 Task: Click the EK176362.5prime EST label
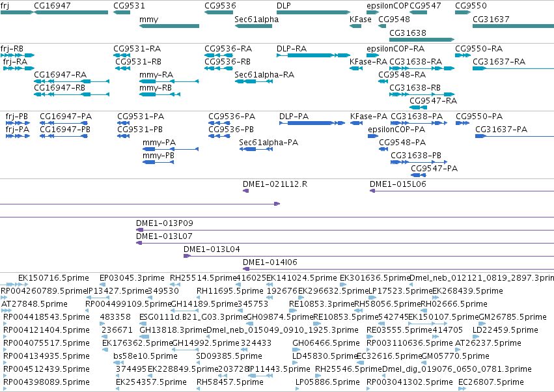coord(137,343)
